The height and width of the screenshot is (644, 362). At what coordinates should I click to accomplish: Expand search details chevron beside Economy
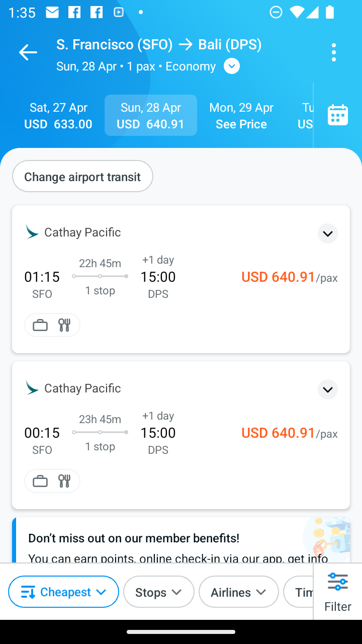[x=231, y=66]
